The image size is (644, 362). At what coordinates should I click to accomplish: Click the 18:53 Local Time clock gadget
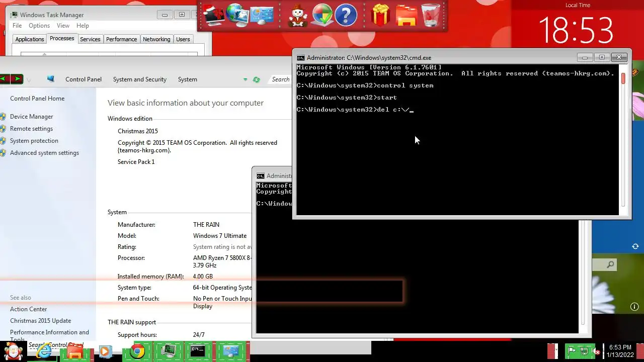pos(577,30)
